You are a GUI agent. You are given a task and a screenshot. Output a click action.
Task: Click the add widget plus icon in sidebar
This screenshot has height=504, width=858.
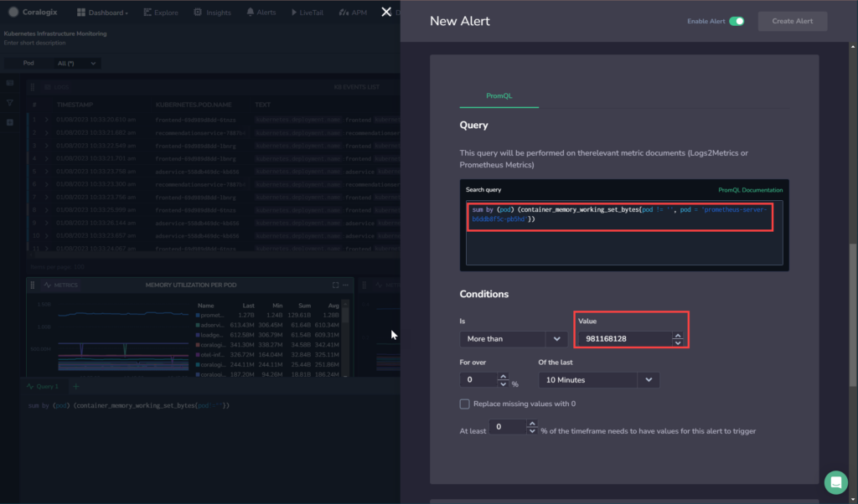(10, 122)
